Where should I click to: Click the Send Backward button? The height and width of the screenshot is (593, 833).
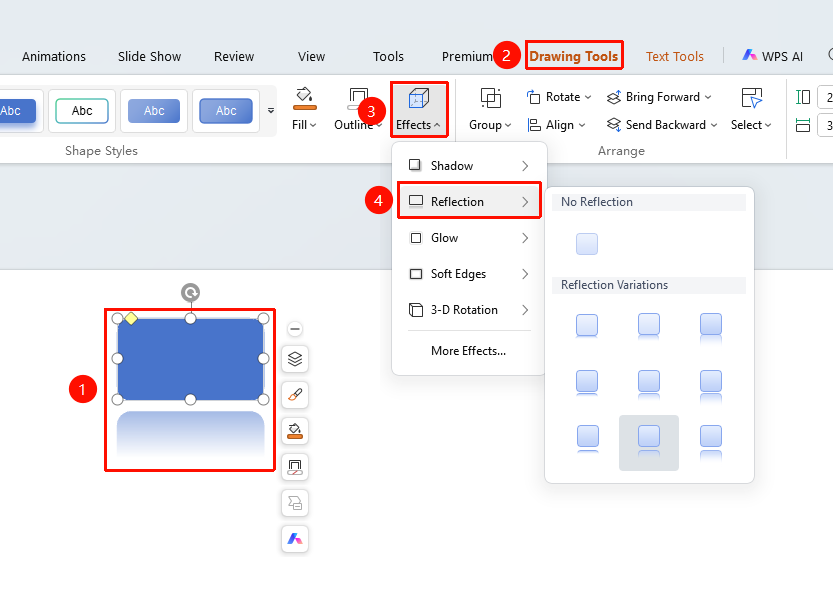(662, 125)
